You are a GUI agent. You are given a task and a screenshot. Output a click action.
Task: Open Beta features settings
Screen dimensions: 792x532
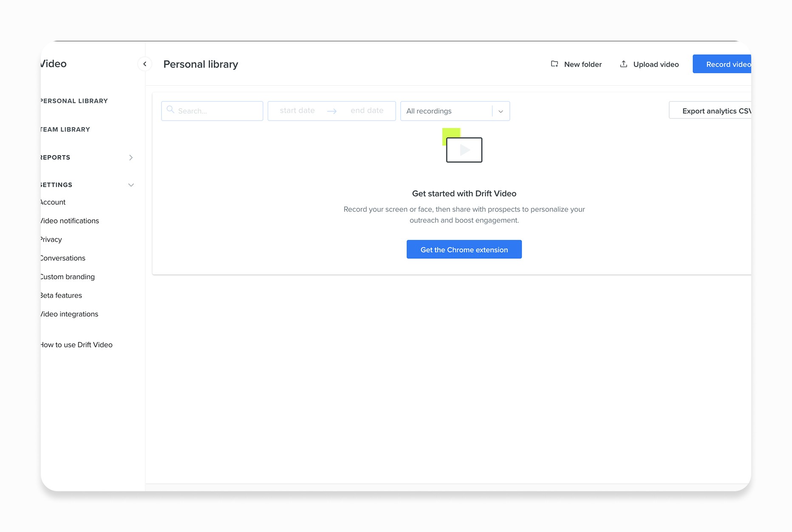point(61,296)
